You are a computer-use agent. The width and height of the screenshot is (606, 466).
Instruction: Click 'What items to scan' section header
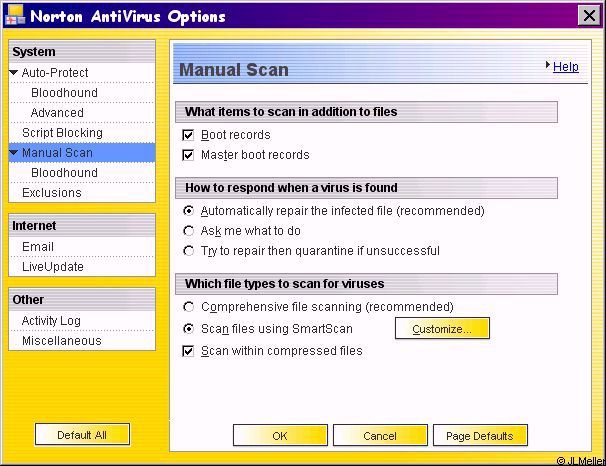(366, 112)
